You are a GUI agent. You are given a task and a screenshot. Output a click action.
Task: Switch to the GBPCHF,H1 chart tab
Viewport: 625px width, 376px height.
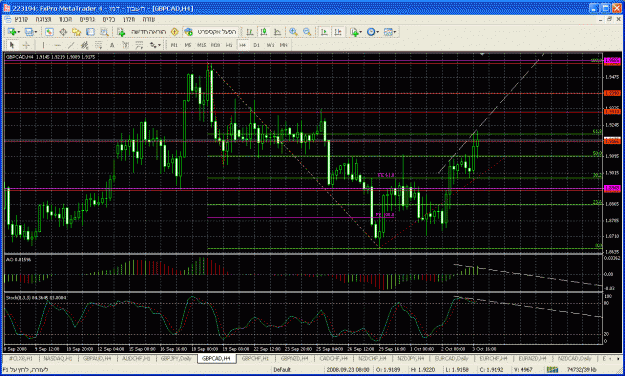coord(255,358)
